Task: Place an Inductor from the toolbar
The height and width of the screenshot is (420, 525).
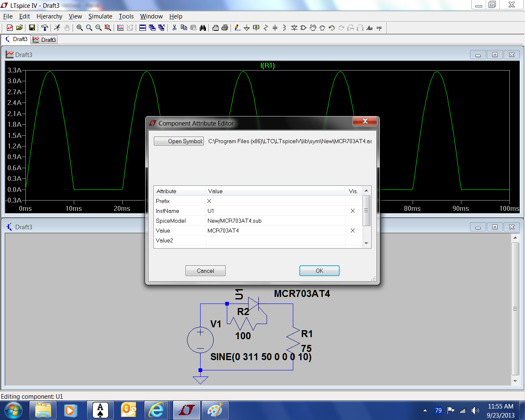Action: tap(285, 28)
